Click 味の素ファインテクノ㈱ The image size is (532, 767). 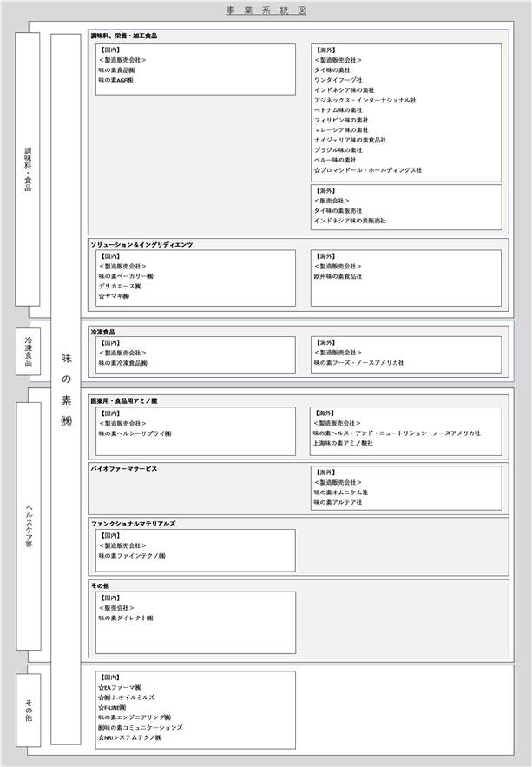point(132,556)
